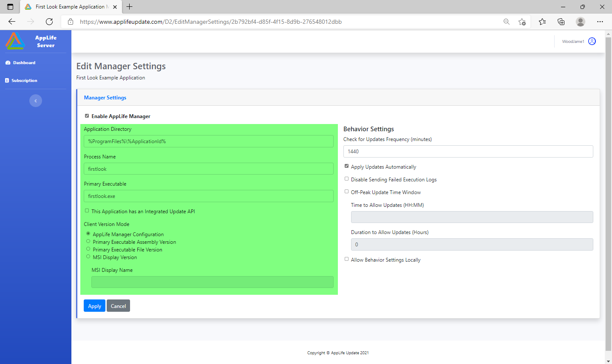Screen dimensions: 612x364
Task: Click the Cancel button
Action: coord(118,306)
